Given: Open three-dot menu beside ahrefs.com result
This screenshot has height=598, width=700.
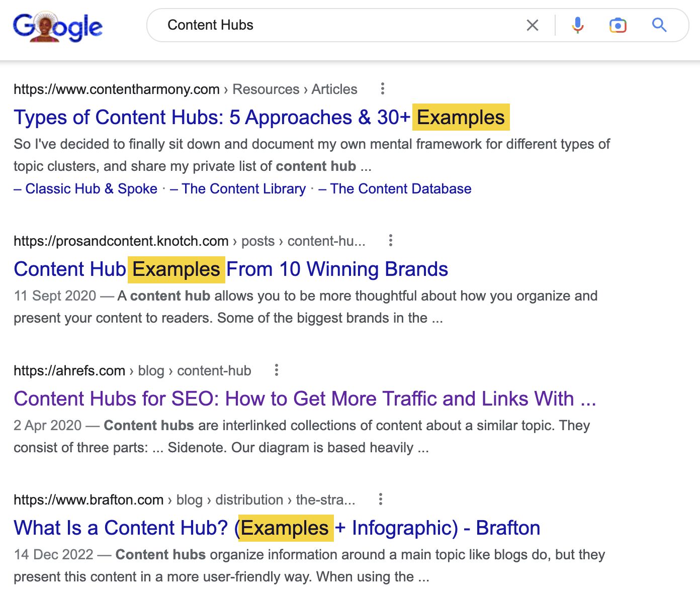Looking at the screenshot, I should pyautogui.click(x=276, y=370).
